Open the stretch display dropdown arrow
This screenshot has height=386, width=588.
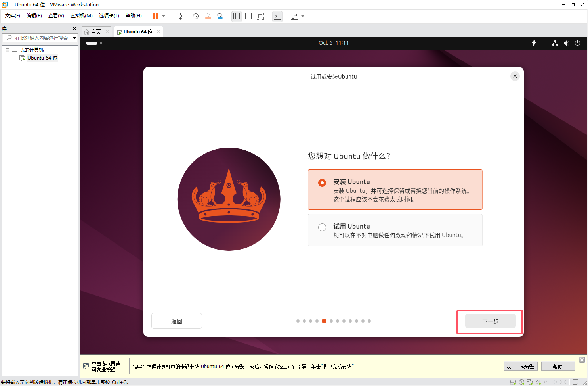303,16
